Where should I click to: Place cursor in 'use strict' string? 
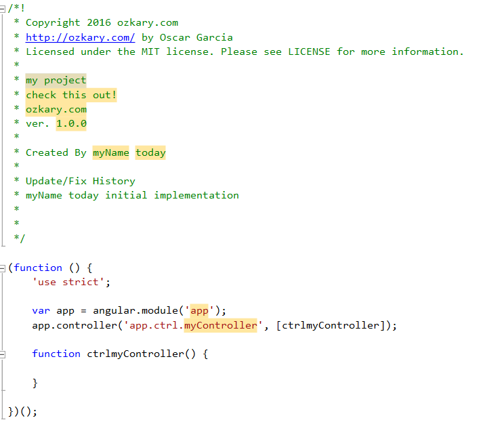tap(68, 283)
